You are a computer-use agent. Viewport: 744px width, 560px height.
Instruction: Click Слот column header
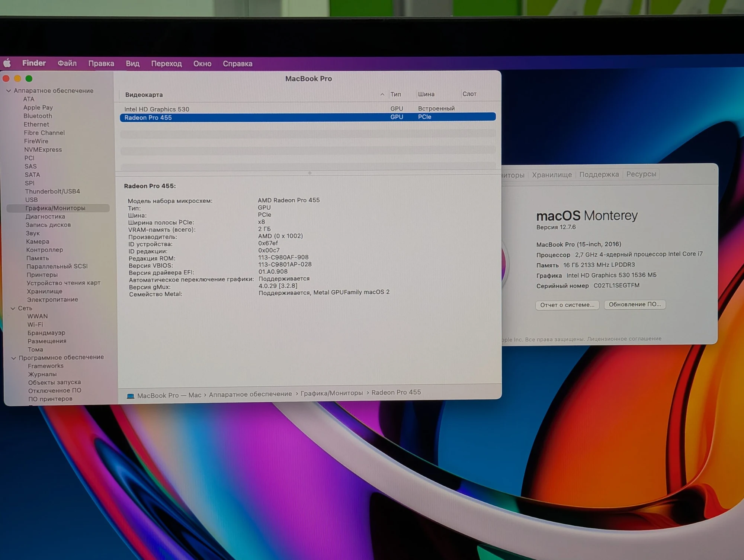point(469,94)
